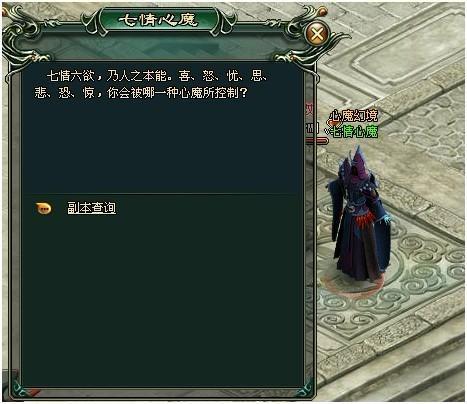Click the NPC dialogue text about 七情六欲
This screenshot has width=467, height=404.
coord(152,85)
